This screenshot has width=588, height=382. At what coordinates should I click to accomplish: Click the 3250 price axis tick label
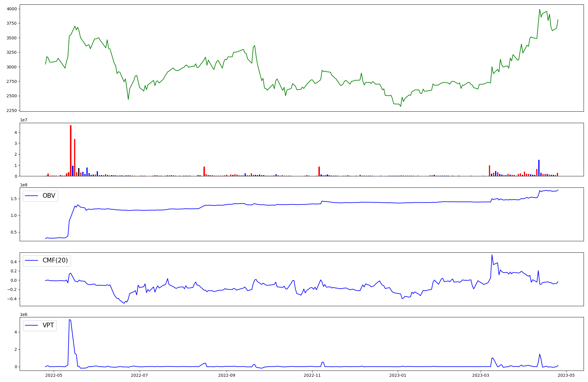click(12, 52)
